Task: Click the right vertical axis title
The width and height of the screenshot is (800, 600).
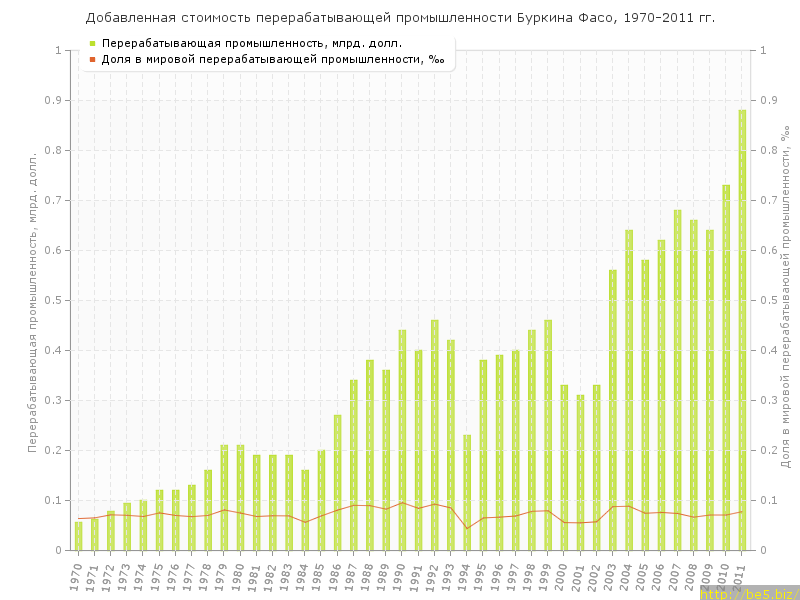Action: pos(785,300)
